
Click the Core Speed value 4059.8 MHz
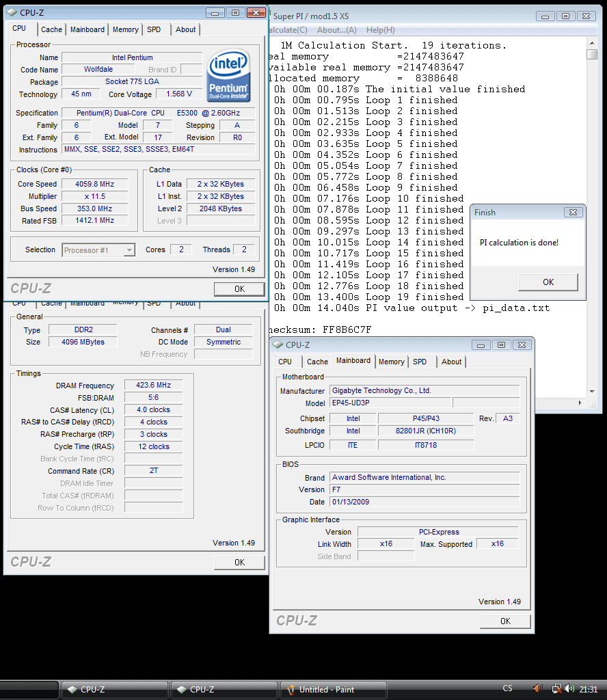(94, 184)
